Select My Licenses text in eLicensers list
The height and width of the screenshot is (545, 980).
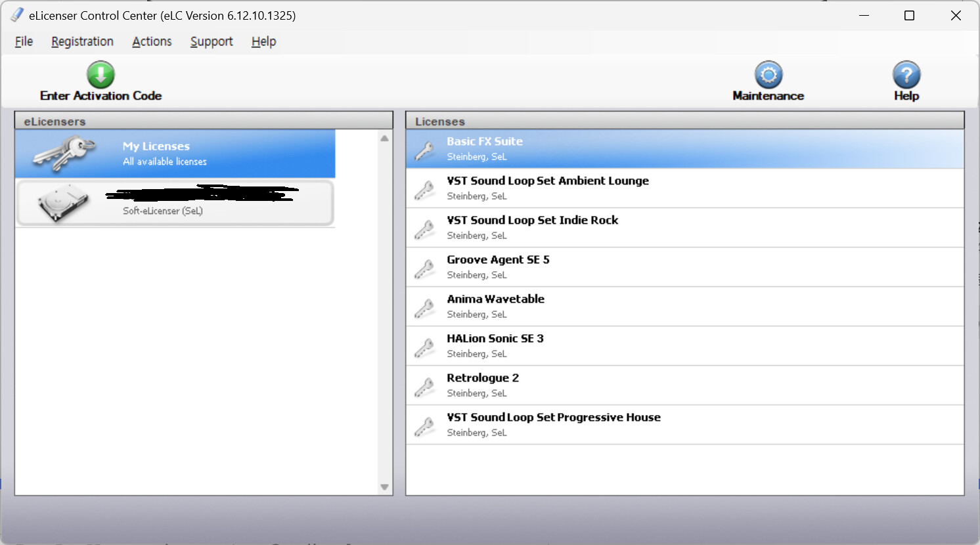point(156,146)
